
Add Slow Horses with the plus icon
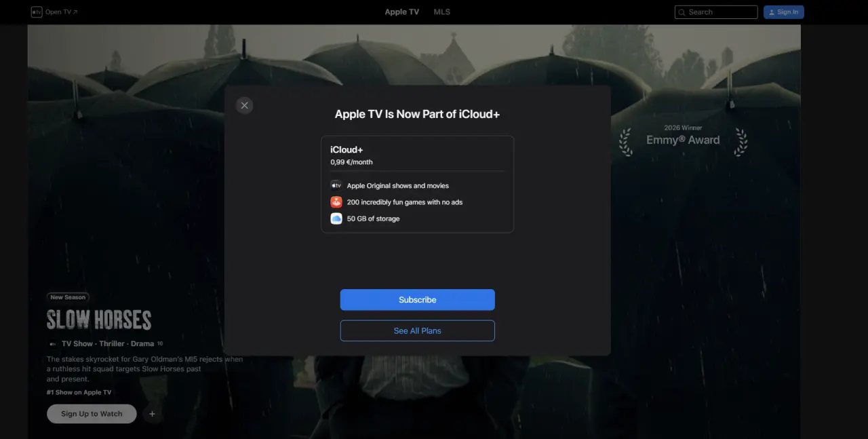152,414
